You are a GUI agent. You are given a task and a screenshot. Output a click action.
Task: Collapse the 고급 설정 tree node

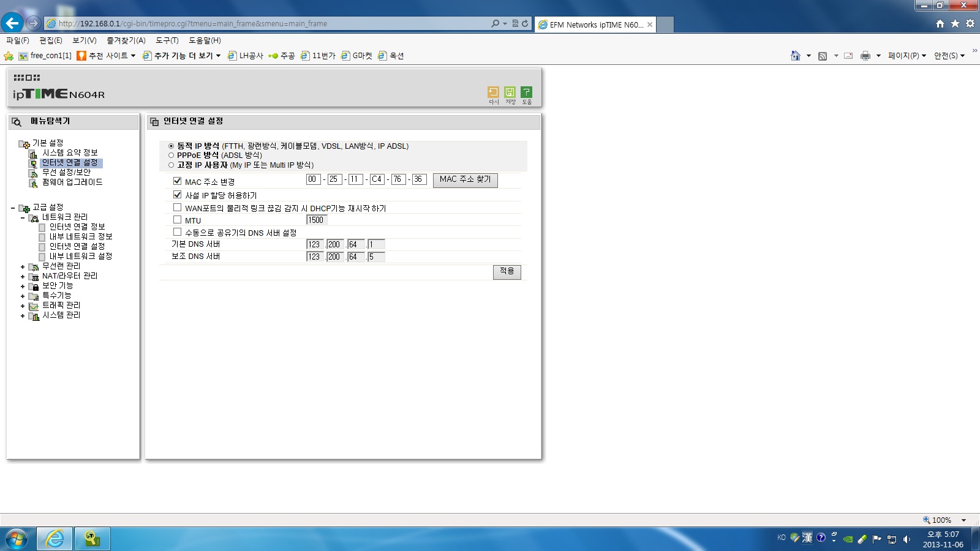click(13, 208)
